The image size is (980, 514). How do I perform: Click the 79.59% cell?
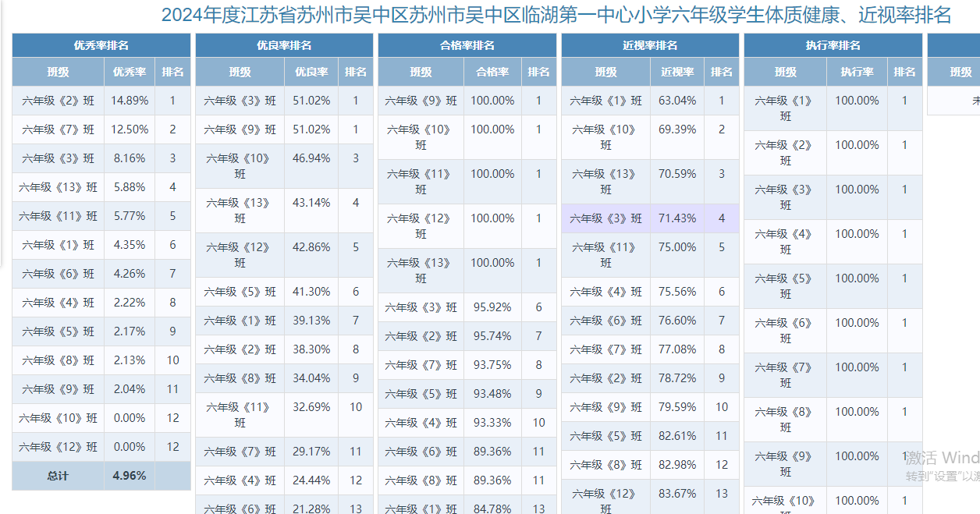click(x=677, y=407)
